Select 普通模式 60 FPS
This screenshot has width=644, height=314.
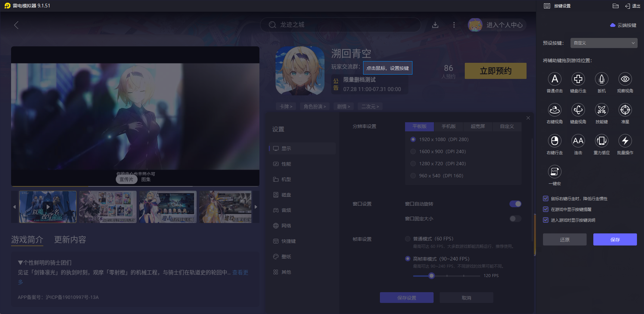[408, 239]
